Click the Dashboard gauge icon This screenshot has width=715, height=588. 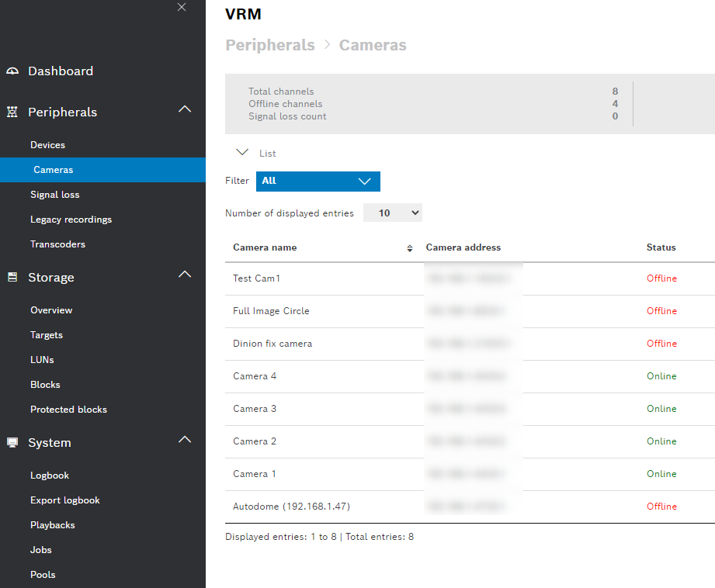tap(12, 71)
